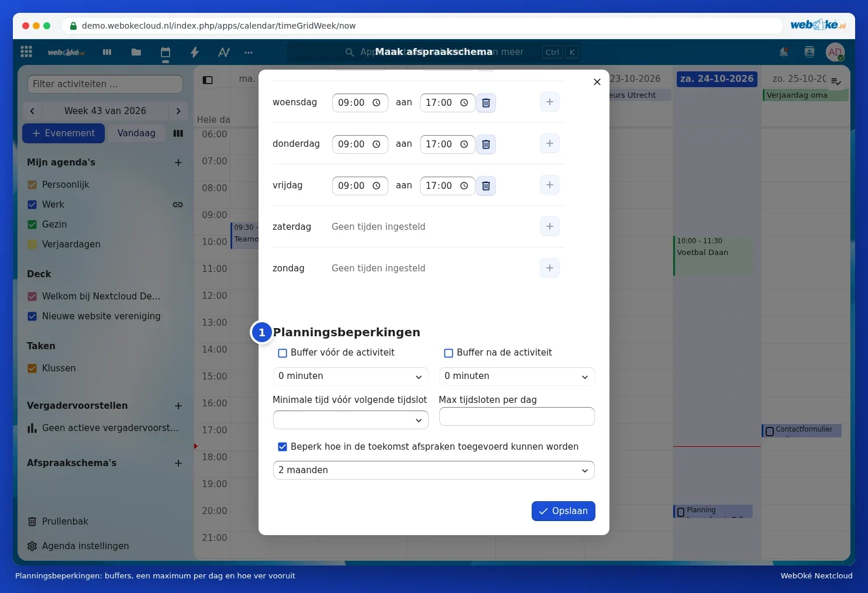Open the Prullenbak
Image resolution: width=868 pixels, height=593 pixels.
(x=58, y=522)
